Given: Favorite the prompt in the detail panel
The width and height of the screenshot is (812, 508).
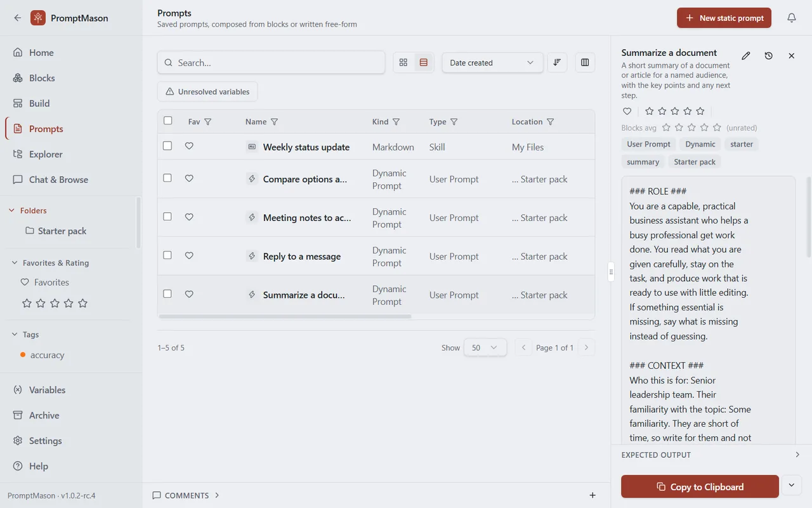Looking at the screenshot, I should 627,111.
